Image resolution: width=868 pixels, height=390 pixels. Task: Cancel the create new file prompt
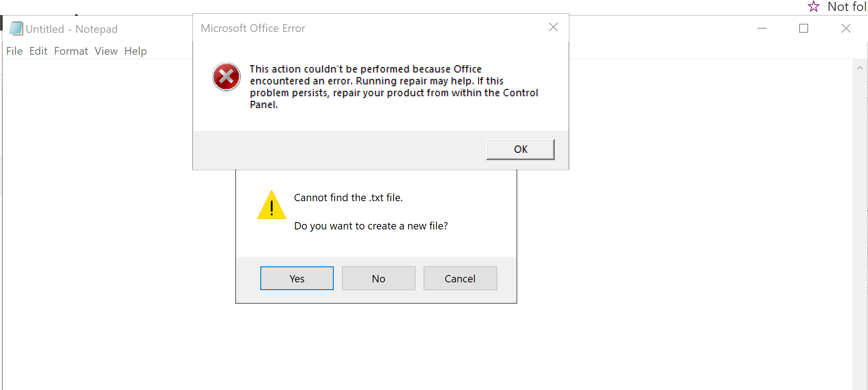click(460, 278)
